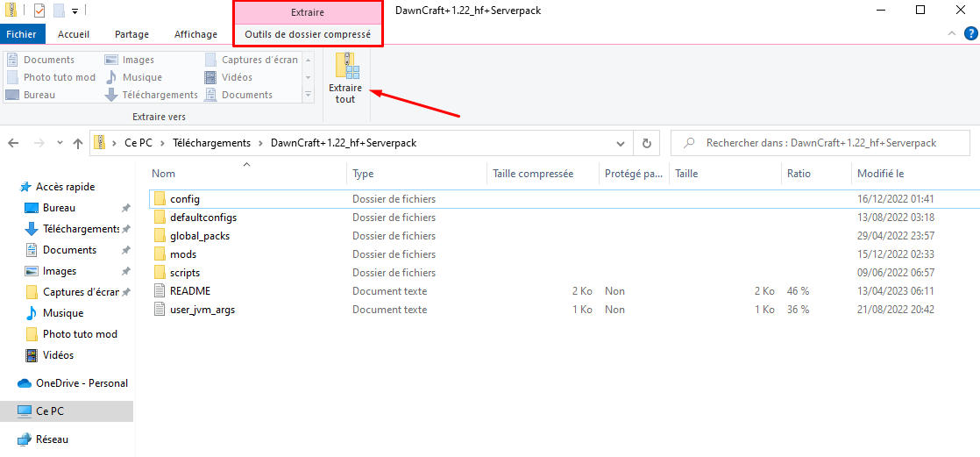Select the README text file
Image resolution: width=980 pixels, height=457 pixels.
pos(182,291)
